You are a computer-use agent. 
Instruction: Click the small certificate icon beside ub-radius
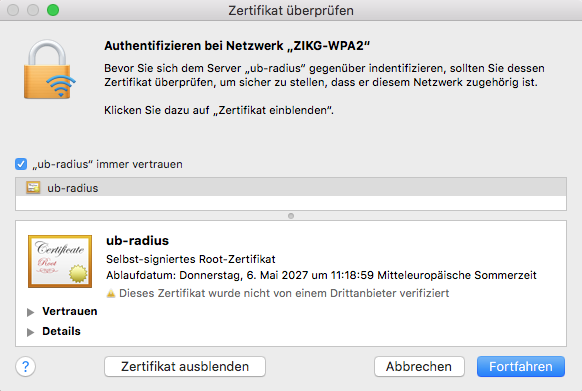(33, 188)
